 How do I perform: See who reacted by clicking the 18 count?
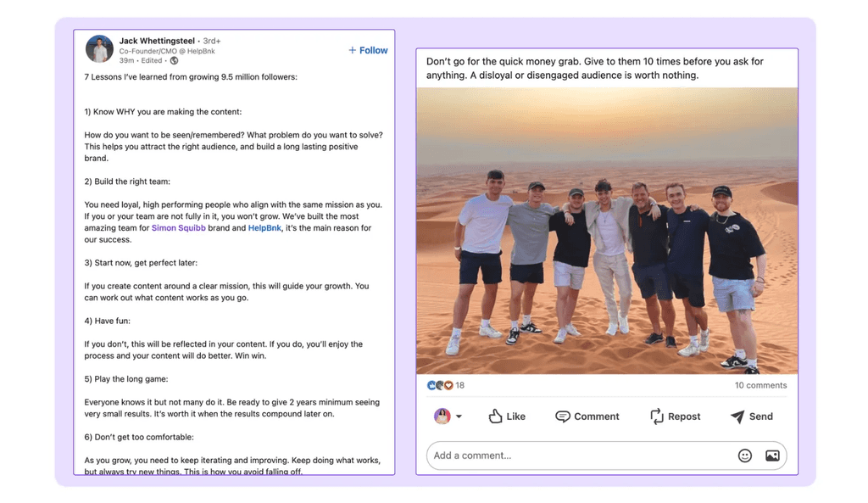coord(459,385)
